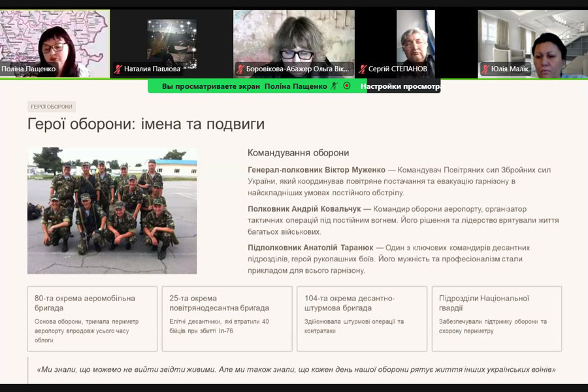Click muted mic icon beside Юлія Малік
Viewport: 588px width, 392px height.
click(485, 69)
